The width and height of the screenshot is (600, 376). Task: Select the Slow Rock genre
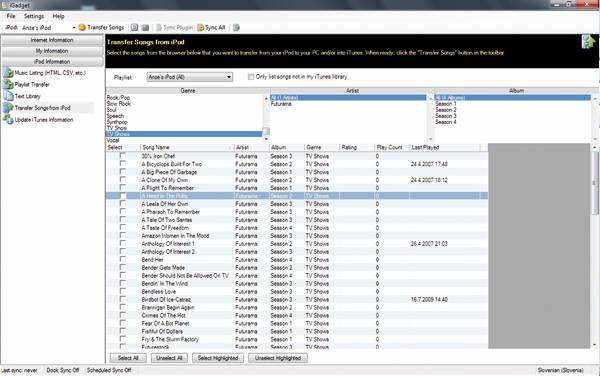(119, 104)
